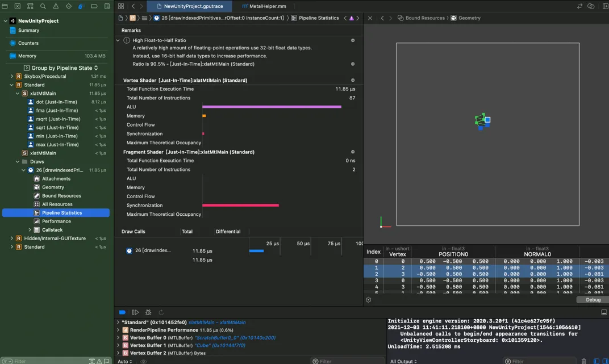Click Geometry breadcrumb in assistant editor
The height and width of the screenshot is (364, 609).
click(465, 18)
